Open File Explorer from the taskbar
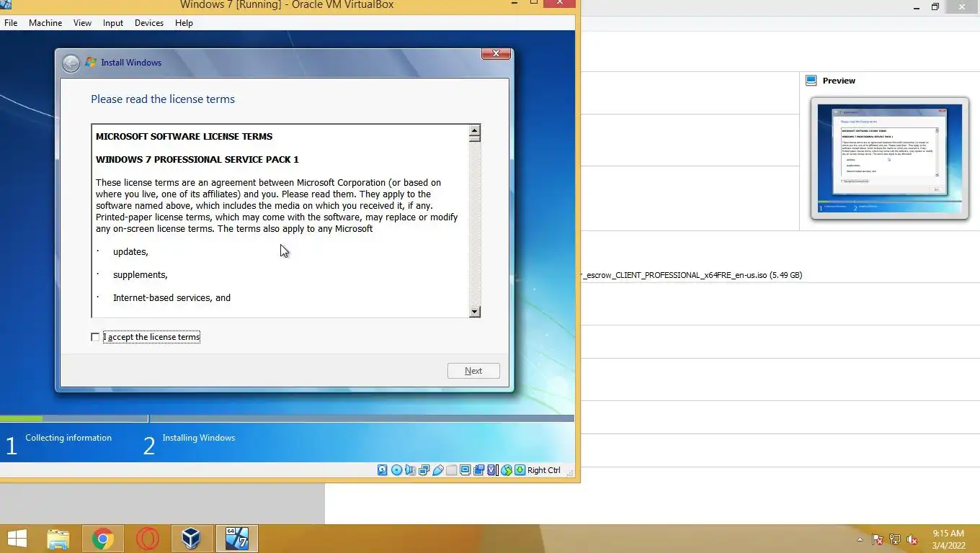The image size is (980, 553). click(x=58, y=539)
